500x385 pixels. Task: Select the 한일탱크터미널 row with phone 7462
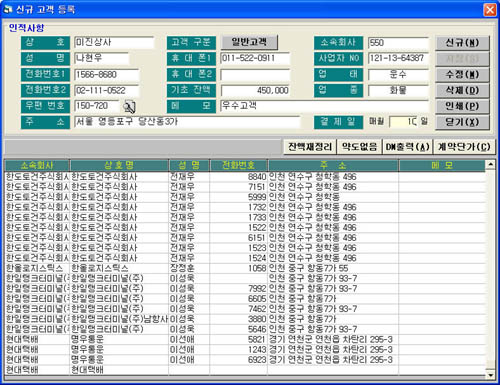[x=245, y=309]
